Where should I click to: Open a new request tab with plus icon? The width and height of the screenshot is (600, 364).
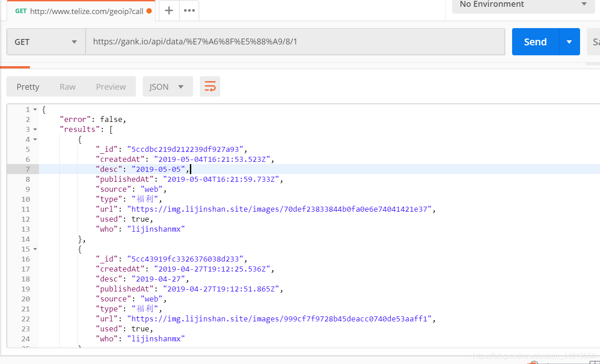click(x=169, y=10)
